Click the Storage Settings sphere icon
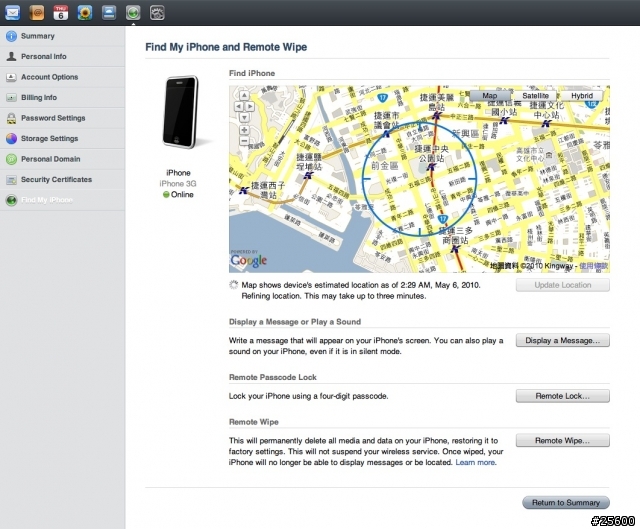This screenshot has height=529, width=640. pyautogui.click(x=11, y=138)
